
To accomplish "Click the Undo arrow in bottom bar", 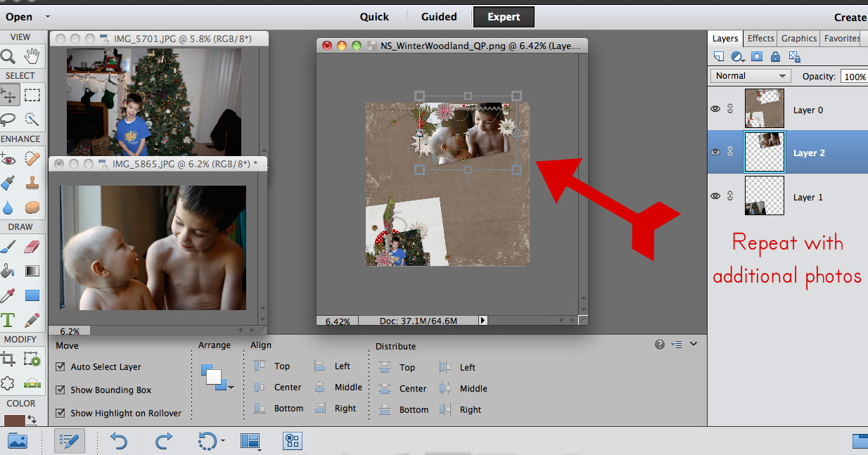I will pyautogui.click(x=119, y=441).
